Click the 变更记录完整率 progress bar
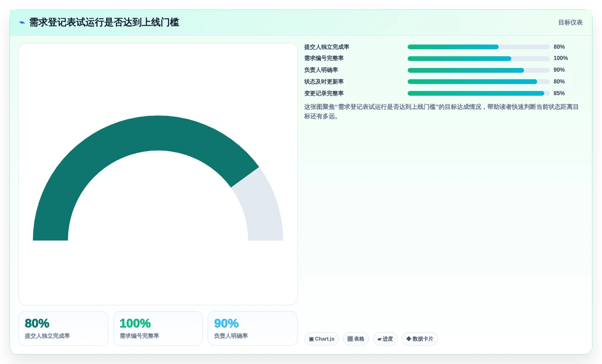 point(479,93)
